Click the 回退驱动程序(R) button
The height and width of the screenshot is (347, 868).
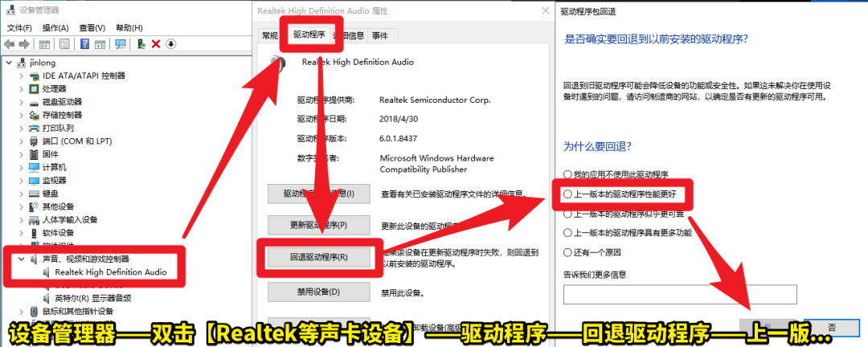318,257
